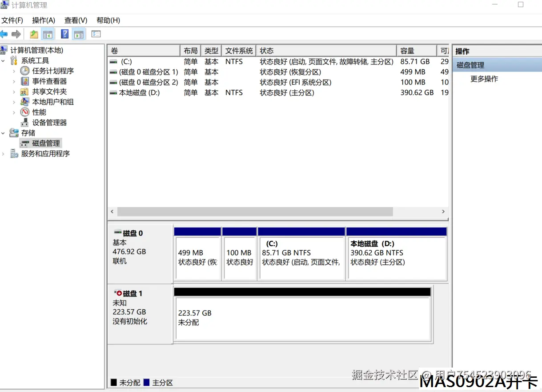The image size is (542, 392).
Task: Click the 系统工具 wrench icon
Action: [14, 61]
